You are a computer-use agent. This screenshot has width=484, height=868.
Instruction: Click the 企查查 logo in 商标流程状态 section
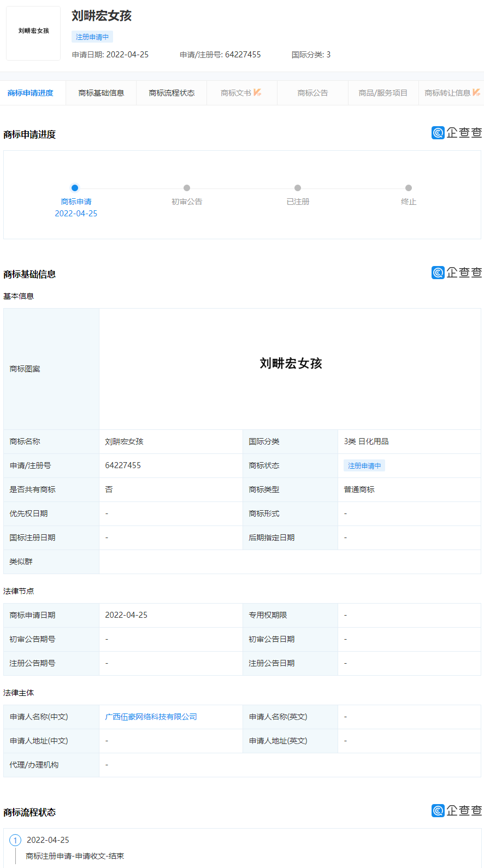click(457, 811)
